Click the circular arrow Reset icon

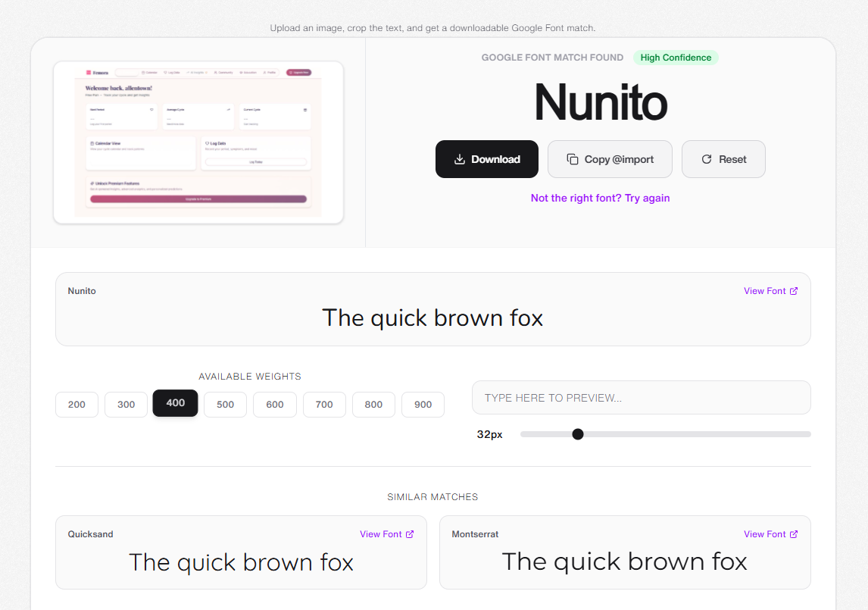click(707, 160)
